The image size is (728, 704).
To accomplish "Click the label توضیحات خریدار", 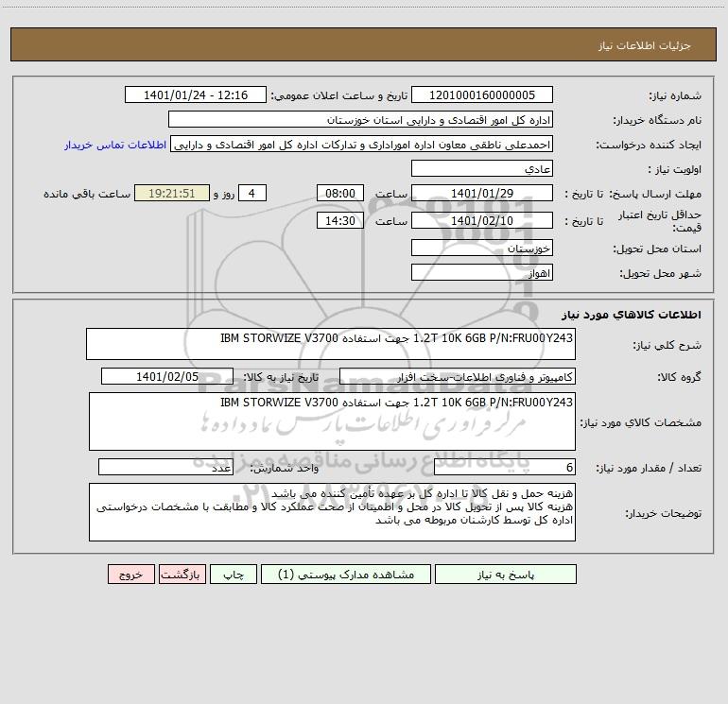I will (663, 513).
